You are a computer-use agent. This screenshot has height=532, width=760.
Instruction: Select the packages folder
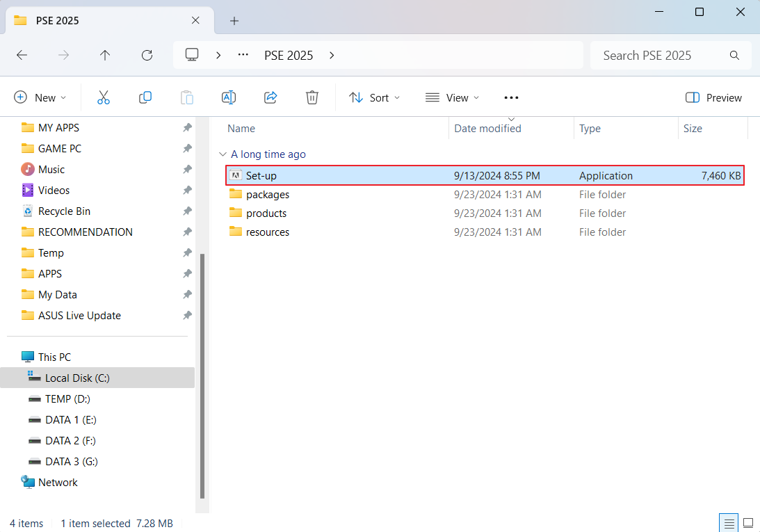coord(267,195)
